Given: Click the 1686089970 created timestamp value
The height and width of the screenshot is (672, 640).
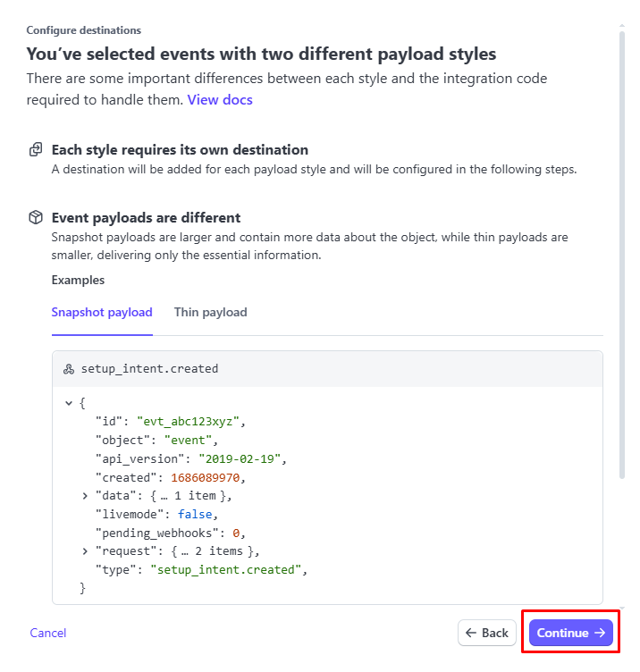Looking at the screenshot, I should click(x=207, y=477).
